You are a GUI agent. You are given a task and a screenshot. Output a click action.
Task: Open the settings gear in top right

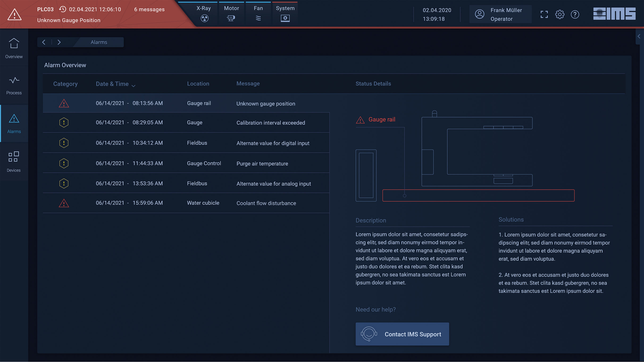tap(560, 14)
